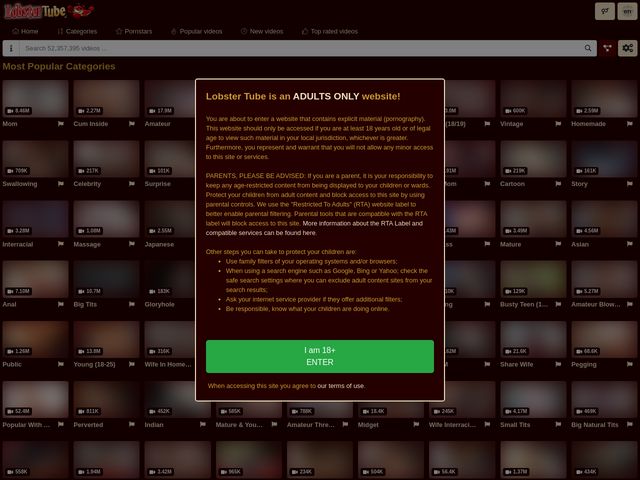Viewport: 640px width, 480px height.
Task: Open the orientation selector at top right
Action: (x=605, y=11)
